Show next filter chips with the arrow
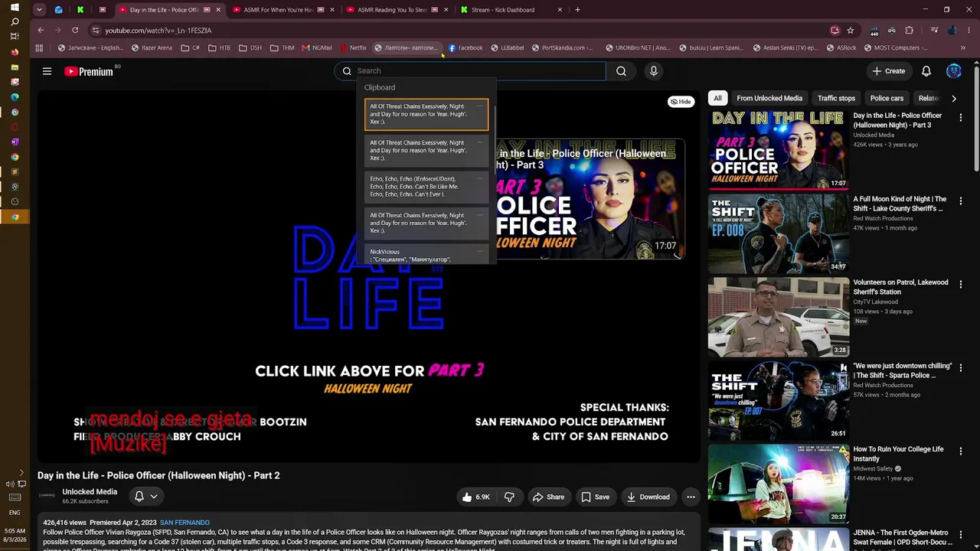The width and height of the screenshot is (980, 551). click(x=953, y=98)
